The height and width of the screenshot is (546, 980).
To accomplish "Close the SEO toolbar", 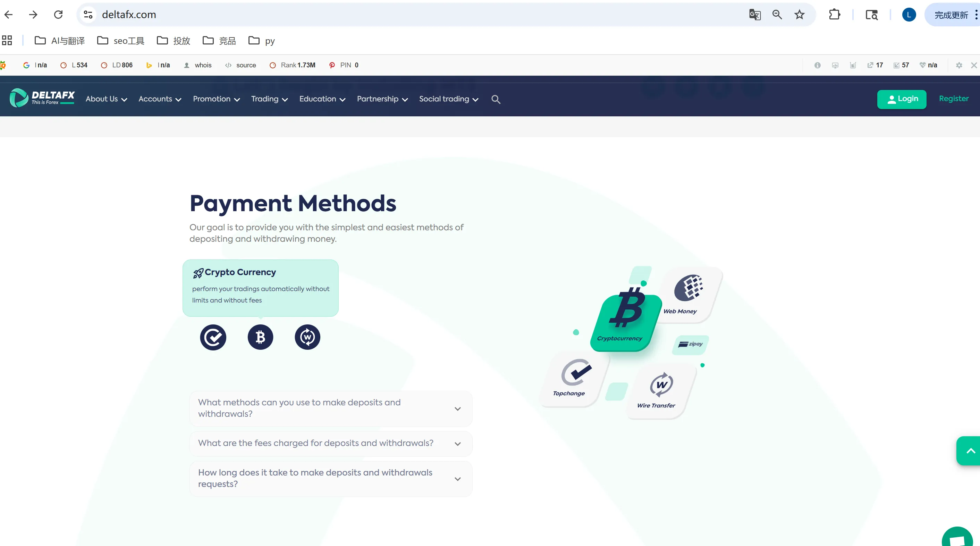I will [974, 65].
